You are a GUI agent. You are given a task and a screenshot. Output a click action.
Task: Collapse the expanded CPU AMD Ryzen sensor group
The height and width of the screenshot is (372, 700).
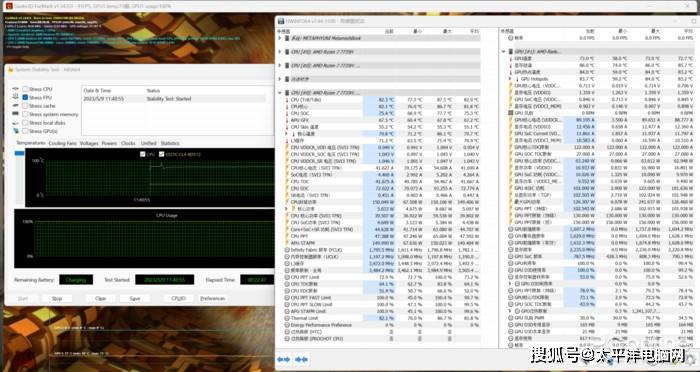click(280, 93)
